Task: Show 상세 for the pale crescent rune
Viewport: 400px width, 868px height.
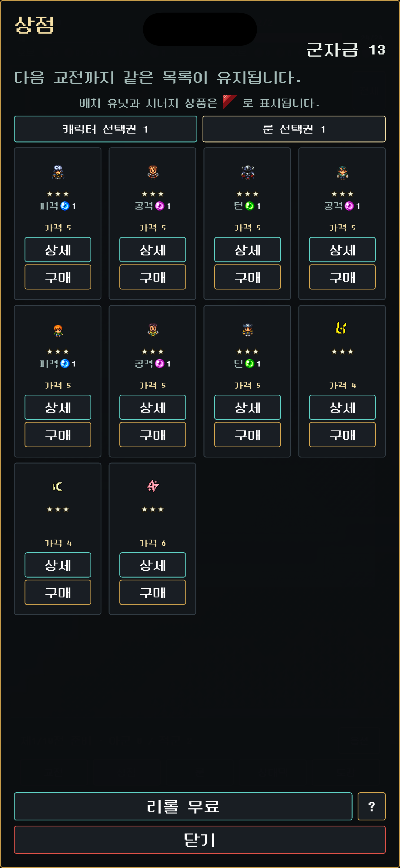Action: pos(58,565)
